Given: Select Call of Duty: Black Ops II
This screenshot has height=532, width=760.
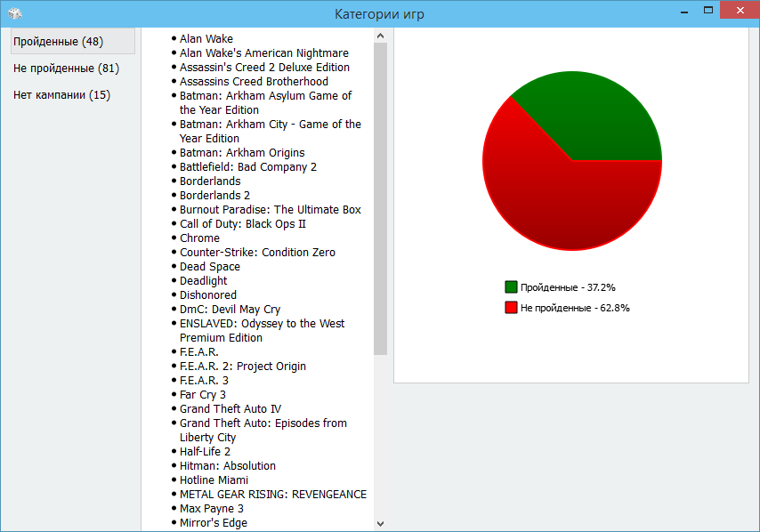Looking at the screenshot, I should point(243,224).
